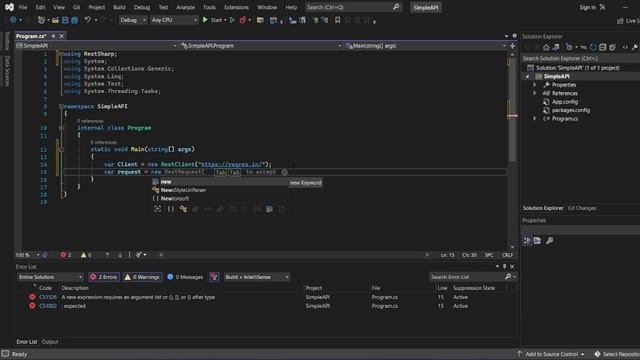Click the Refresh icon in Solution Explorer
640x360 pixels.
[593, 47]
